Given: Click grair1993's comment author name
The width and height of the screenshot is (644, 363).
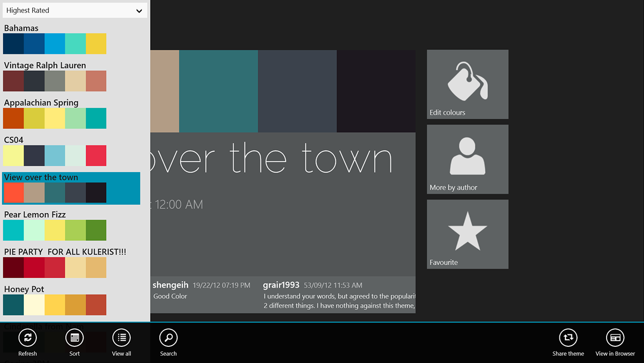Looking at the screenshot, I should (280, 285).
